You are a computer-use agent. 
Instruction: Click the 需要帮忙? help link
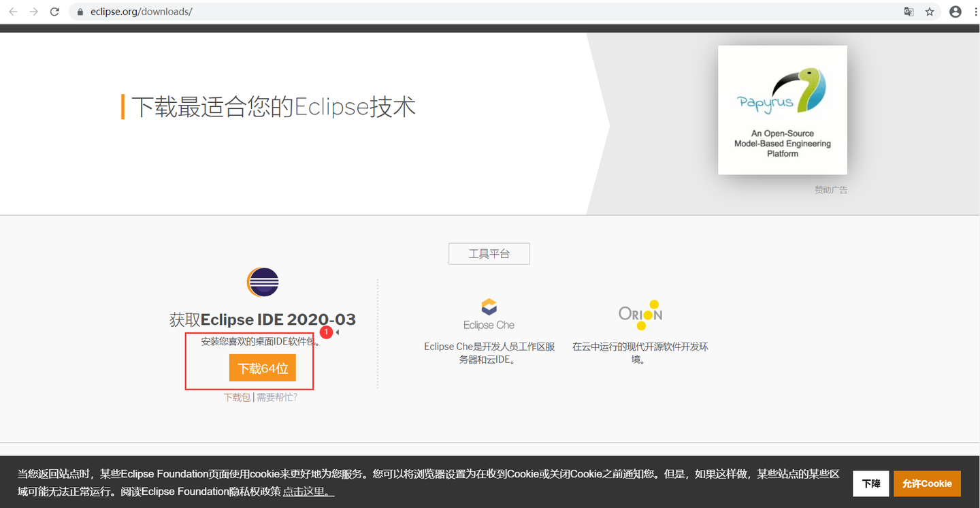click(x=276, y=396)
